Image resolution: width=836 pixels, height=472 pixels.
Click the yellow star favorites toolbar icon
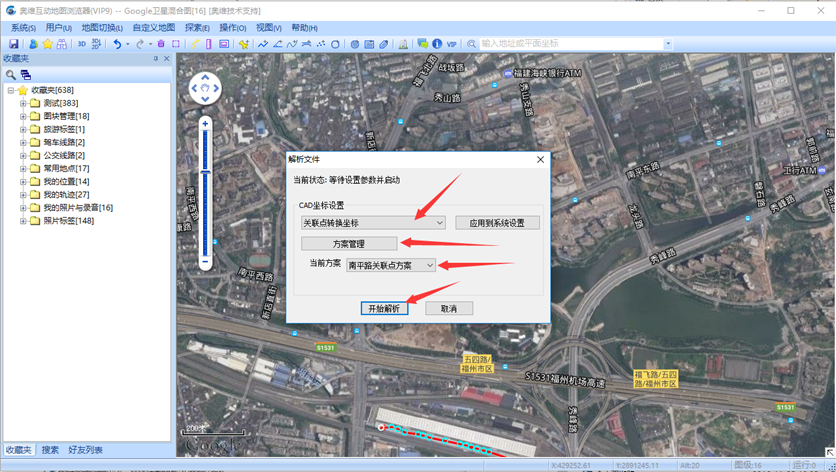47,44
